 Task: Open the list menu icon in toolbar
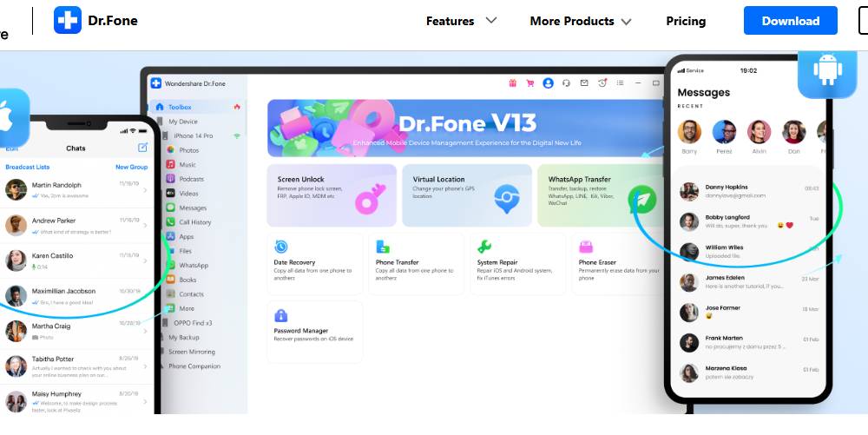coord(620,83)
